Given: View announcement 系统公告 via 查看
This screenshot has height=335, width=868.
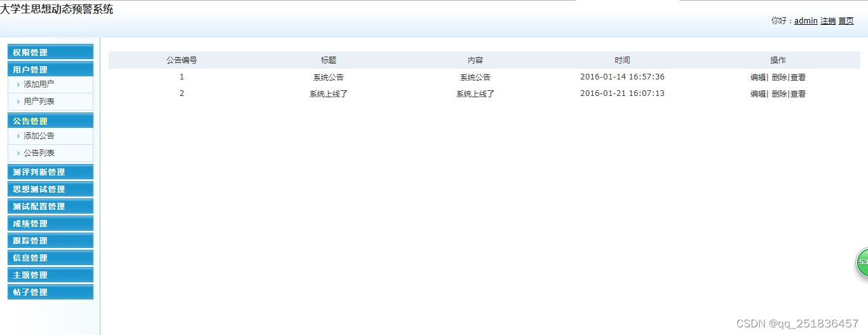Looking at the screenshot, I should pos(798,77).
